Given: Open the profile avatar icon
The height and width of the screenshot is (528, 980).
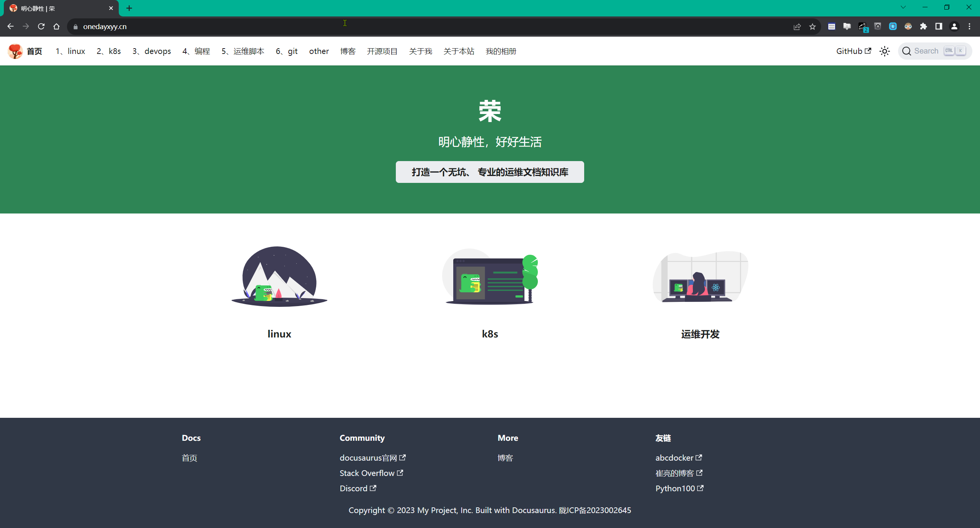Looking at the screenshot, I should click(x=954, y=26).
